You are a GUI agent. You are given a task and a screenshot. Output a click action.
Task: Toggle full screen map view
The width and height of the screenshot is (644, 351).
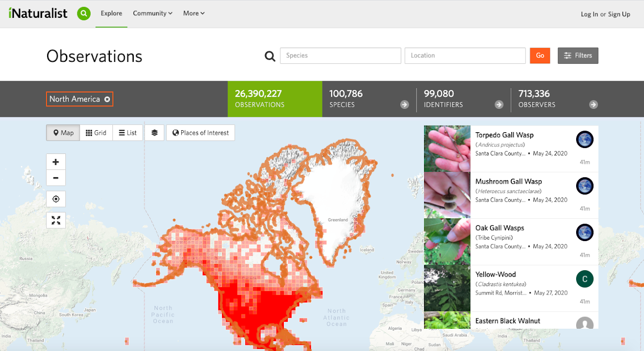click(x=56, y=220)
